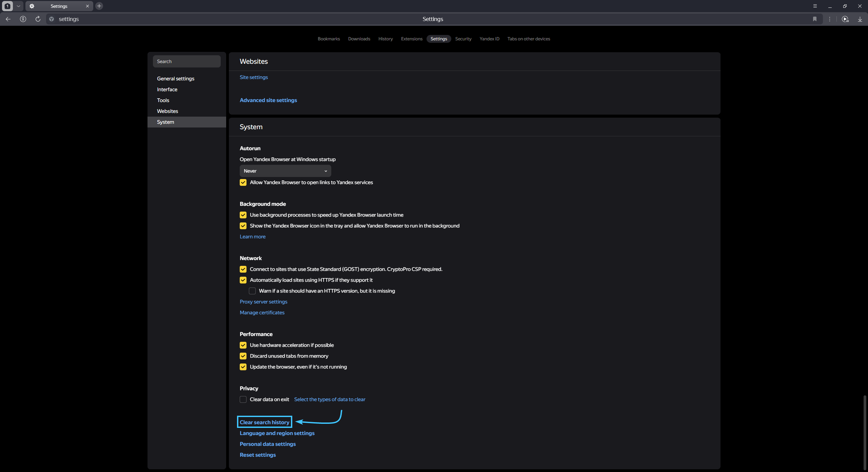This screenshot has width=868, height=472.
Task: Open the downloads arrow icon
Action: (x=860, y=19)
